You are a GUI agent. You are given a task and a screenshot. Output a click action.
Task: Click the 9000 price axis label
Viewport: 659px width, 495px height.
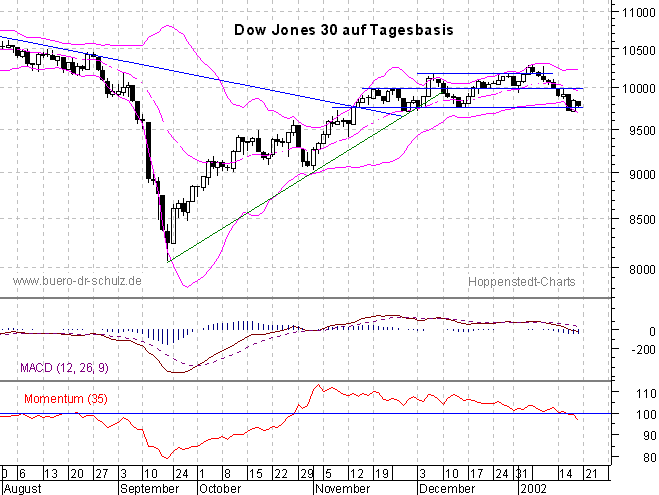coord(642,174)
